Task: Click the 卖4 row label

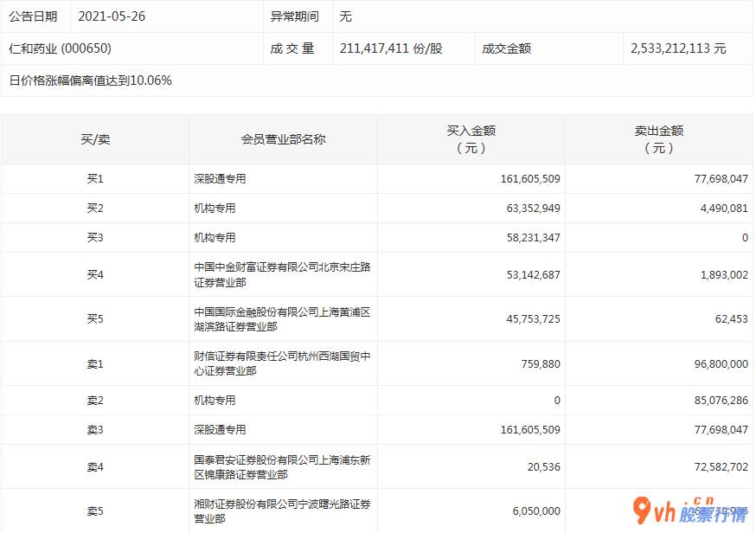Action: tap(95, 467)
